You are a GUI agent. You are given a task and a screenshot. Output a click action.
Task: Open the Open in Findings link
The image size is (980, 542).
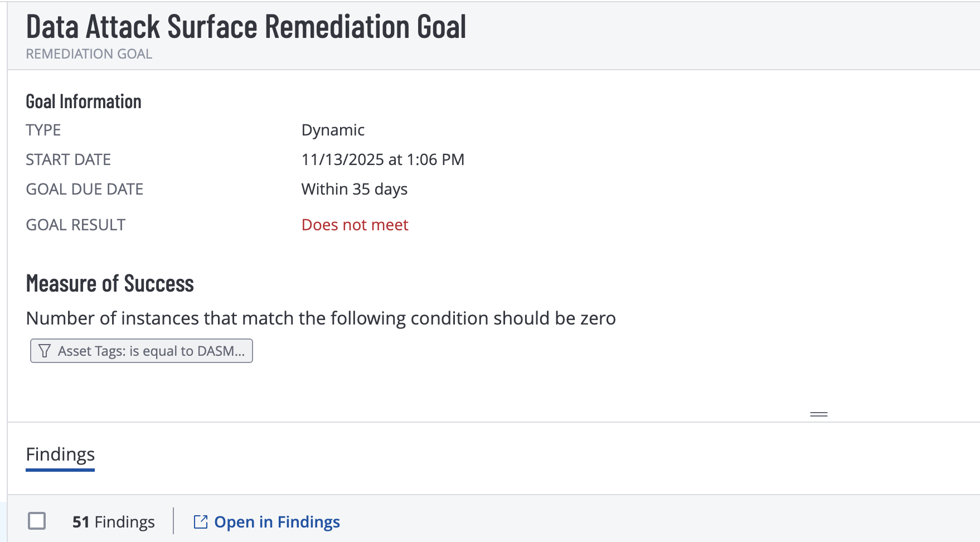click(276, 522)
